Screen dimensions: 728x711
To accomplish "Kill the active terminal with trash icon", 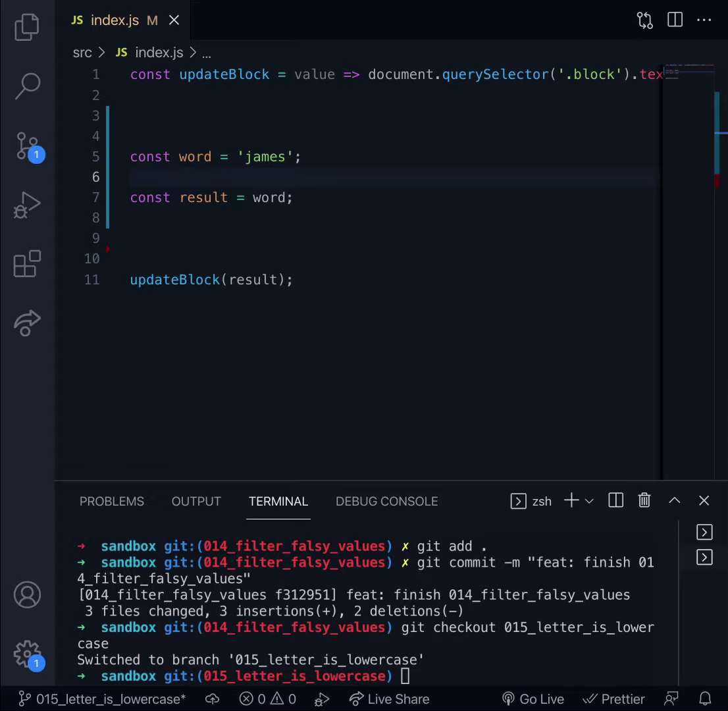I will [x=644, y=500].
